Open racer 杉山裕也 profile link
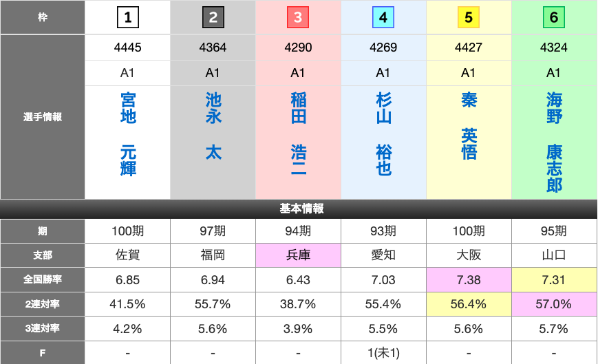 383,135
